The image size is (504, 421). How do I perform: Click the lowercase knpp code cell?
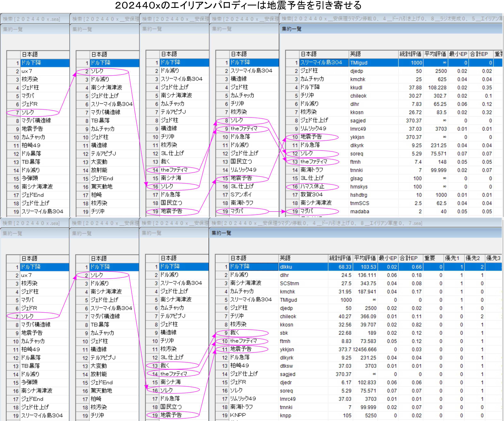pyautogui.click(x=303, y=416)
